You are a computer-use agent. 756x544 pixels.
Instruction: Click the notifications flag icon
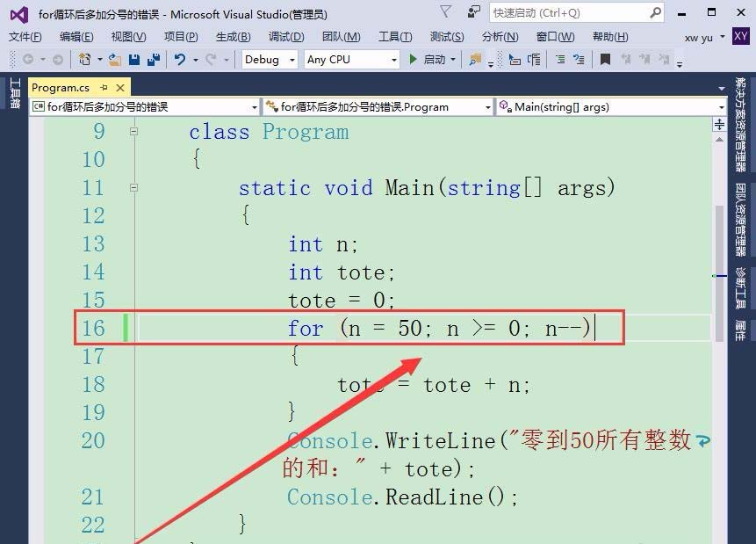point(446,11)
